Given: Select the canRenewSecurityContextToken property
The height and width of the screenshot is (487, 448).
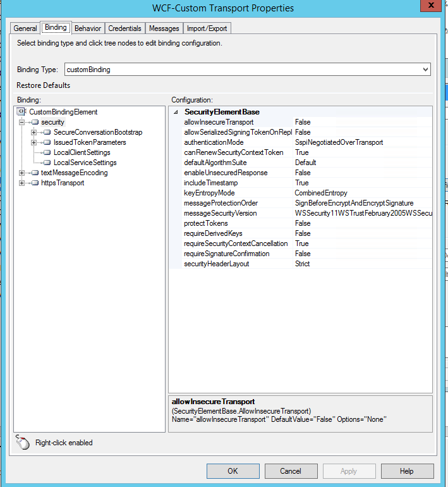Looking at the screenshot, I should pyautogui.click(x=234, y=152).
